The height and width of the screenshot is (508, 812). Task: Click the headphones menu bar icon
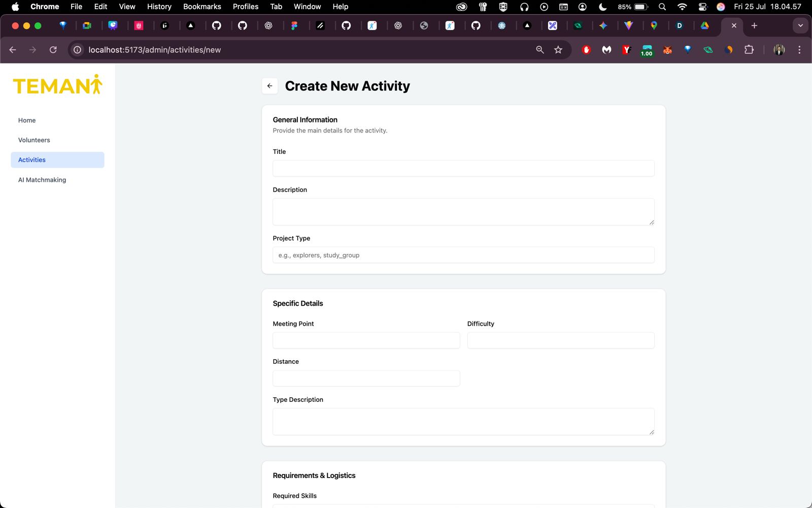click(524, 7)
